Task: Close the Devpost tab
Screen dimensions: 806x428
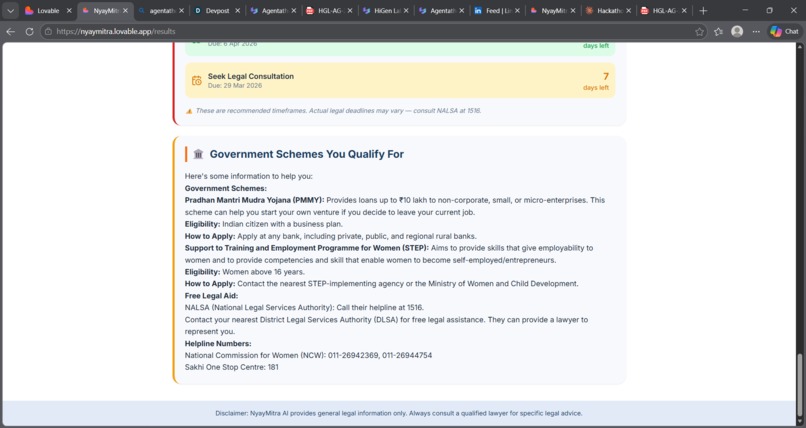Action: (237, 11)
